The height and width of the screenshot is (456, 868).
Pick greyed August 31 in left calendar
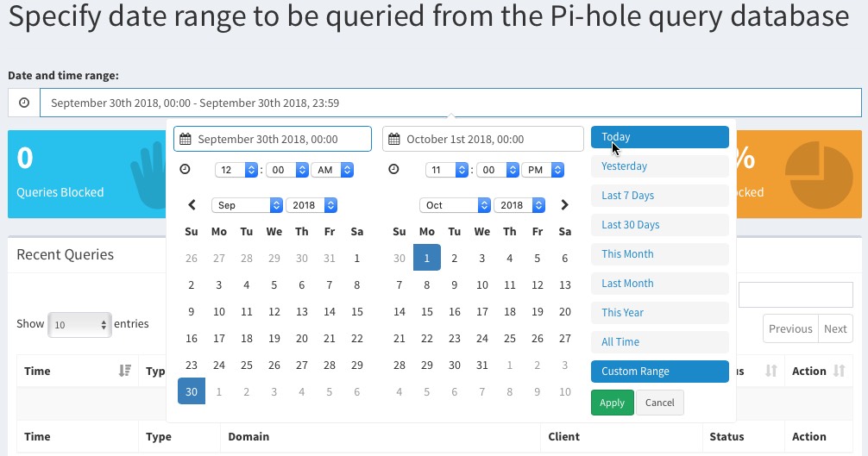[x=330, y=258]
